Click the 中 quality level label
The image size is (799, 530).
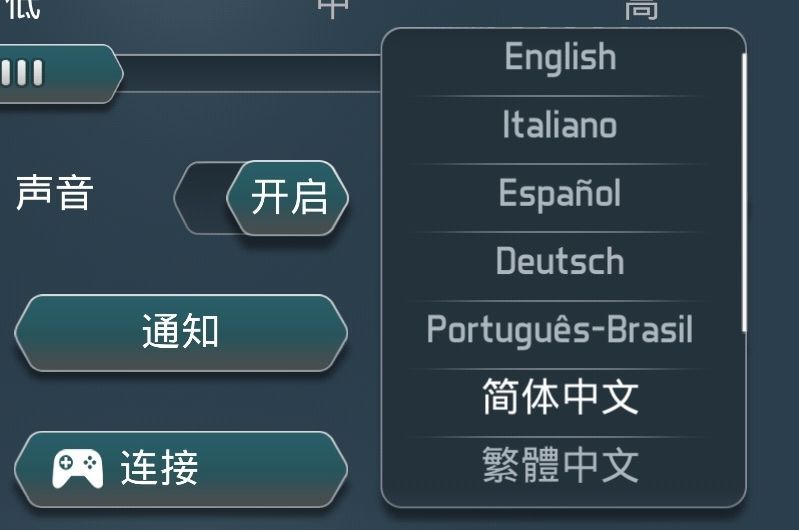334,8
